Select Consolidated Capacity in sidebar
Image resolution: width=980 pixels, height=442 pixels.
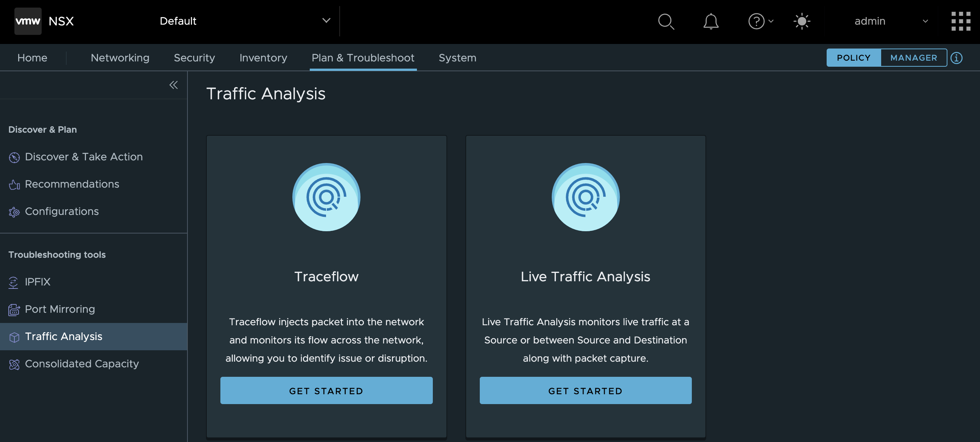click(81, 364)
